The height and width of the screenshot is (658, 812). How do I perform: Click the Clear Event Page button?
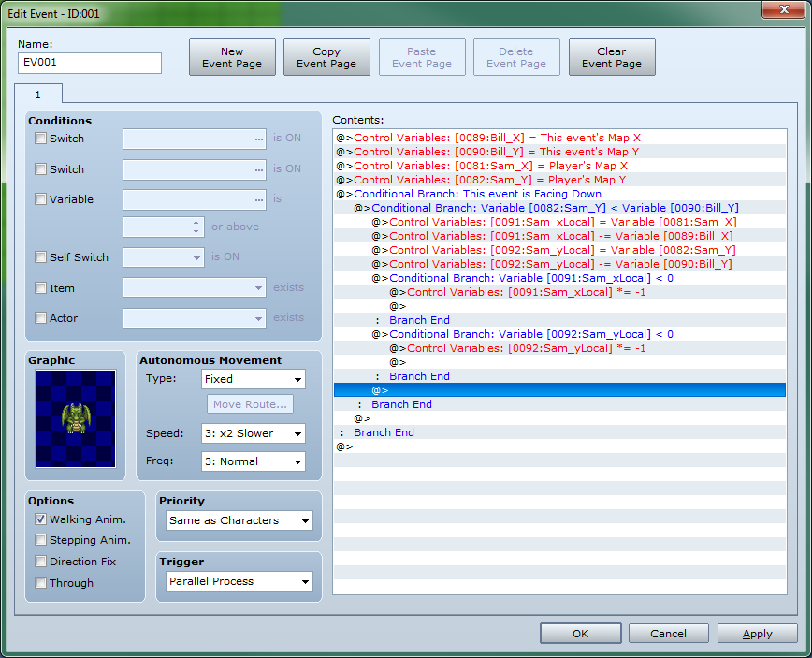tap(612, 58)
